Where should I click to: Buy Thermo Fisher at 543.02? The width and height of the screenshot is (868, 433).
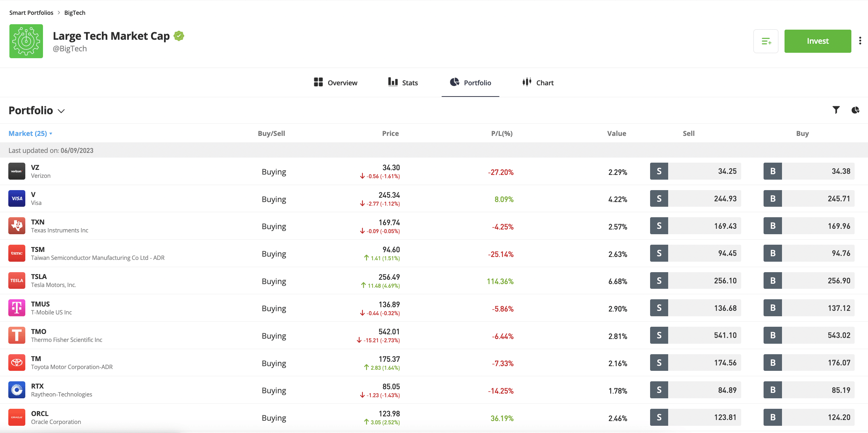click(809, 335)
